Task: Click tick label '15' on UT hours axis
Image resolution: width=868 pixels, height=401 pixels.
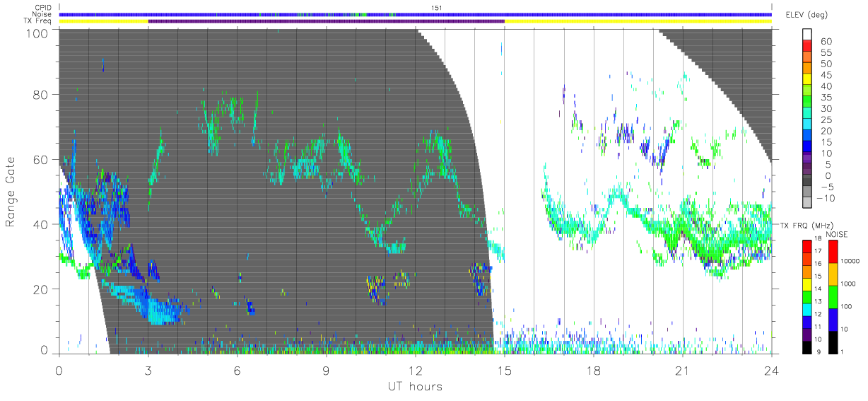Action: [x=504, y=370]
